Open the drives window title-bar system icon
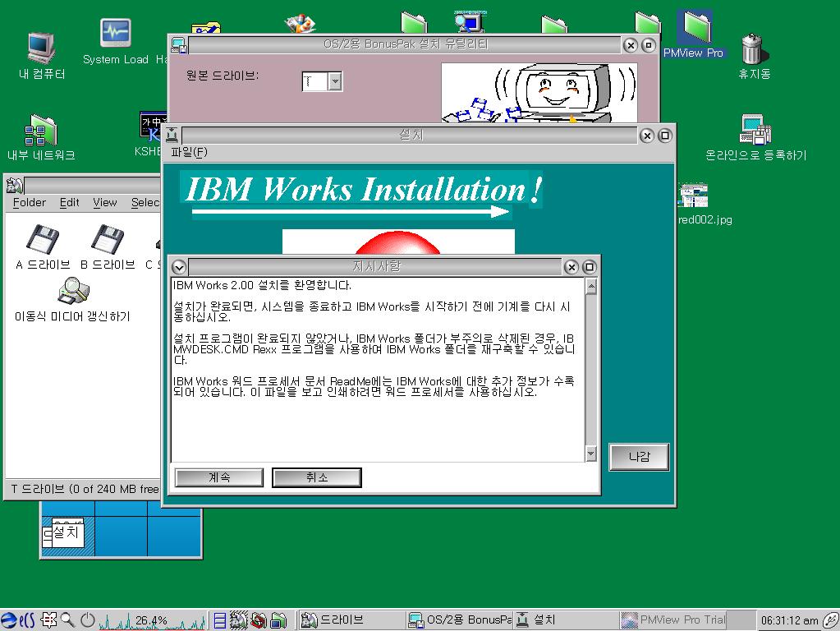Image resolution: width=840 pixels, height=631 pixels. coord(15,186)
